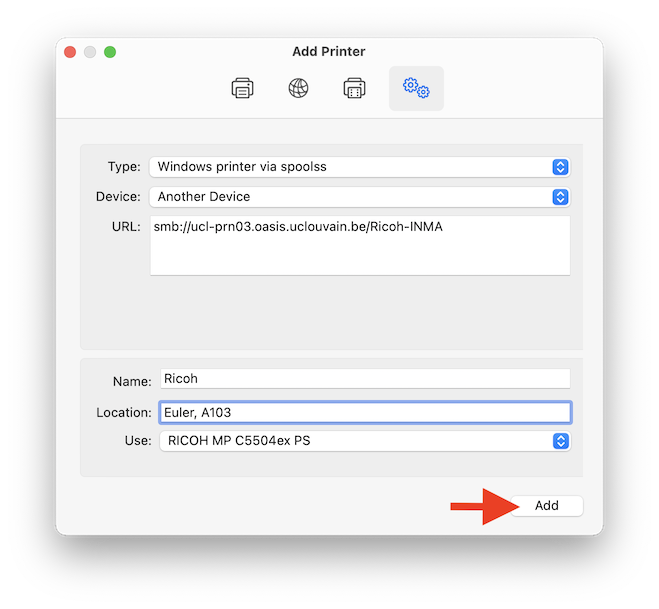Switch to the Windows printer tab icon
This screenshot has height=609, width=659.
point(354,88)
